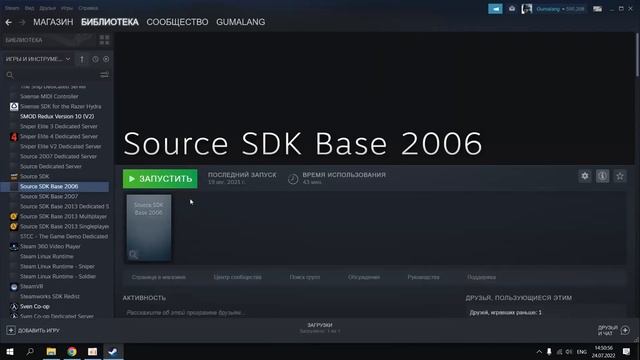Open Обсуждения link
The height and width of the screenshot is (360, 640).
(364, 277)
